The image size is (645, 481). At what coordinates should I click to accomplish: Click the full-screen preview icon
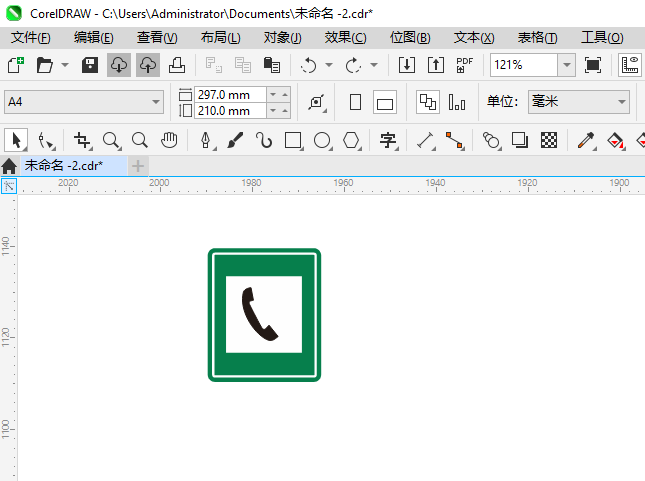pos(593,65)
